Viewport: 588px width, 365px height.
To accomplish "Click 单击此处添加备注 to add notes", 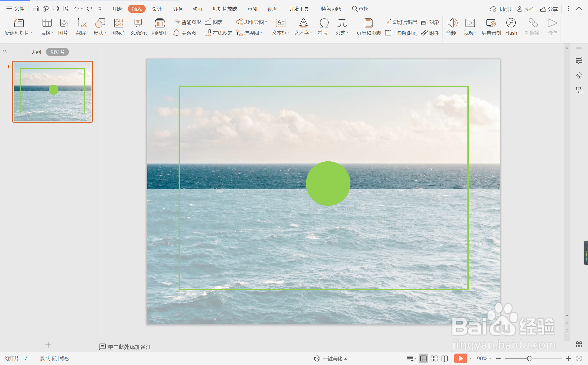I will [129, 347].
